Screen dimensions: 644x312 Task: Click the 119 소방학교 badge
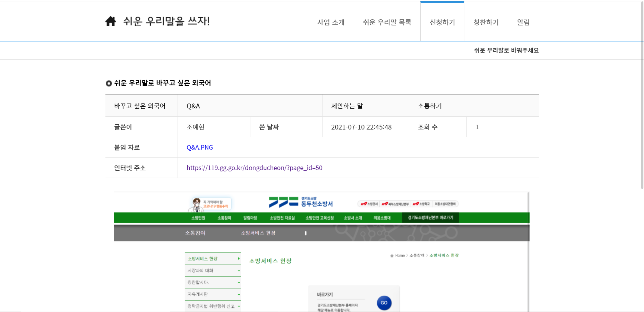click(421, 204)
